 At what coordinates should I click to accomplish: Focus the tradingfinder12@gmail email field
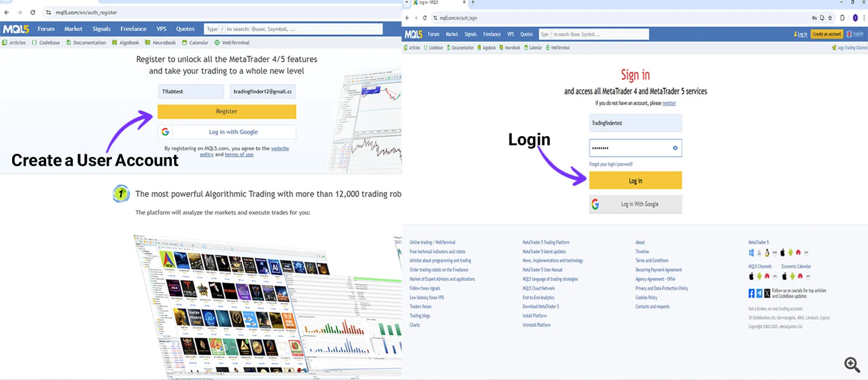[263, 92]
